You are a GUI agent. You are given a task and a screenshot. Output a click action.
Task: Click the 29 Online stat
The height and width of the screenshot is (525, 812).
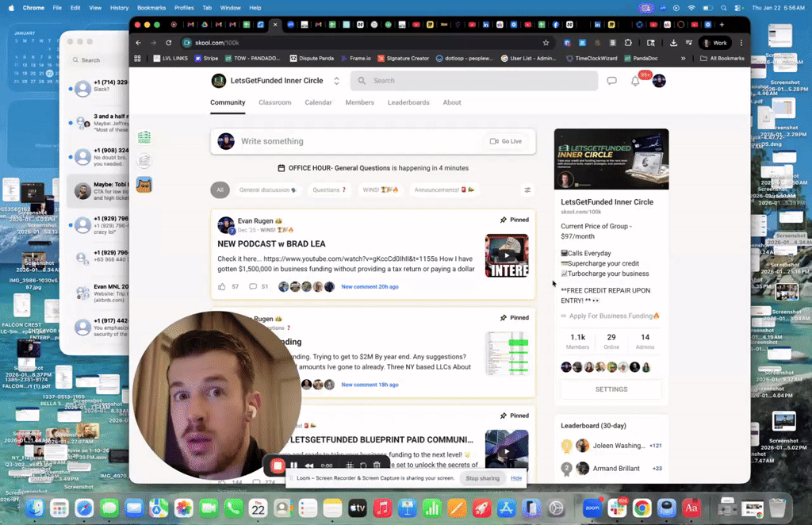point(611,341)
